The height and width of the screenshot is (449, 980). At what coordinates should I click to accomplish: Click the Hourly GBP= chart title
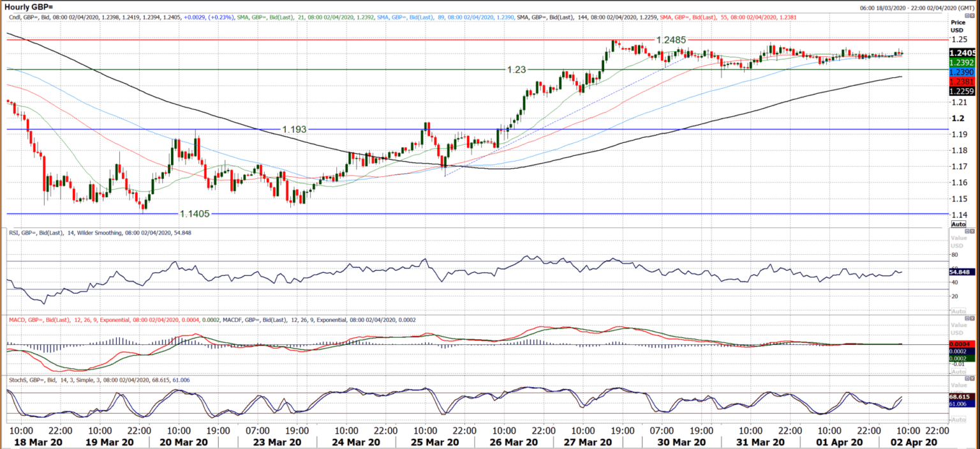click(x=29, y=5)
